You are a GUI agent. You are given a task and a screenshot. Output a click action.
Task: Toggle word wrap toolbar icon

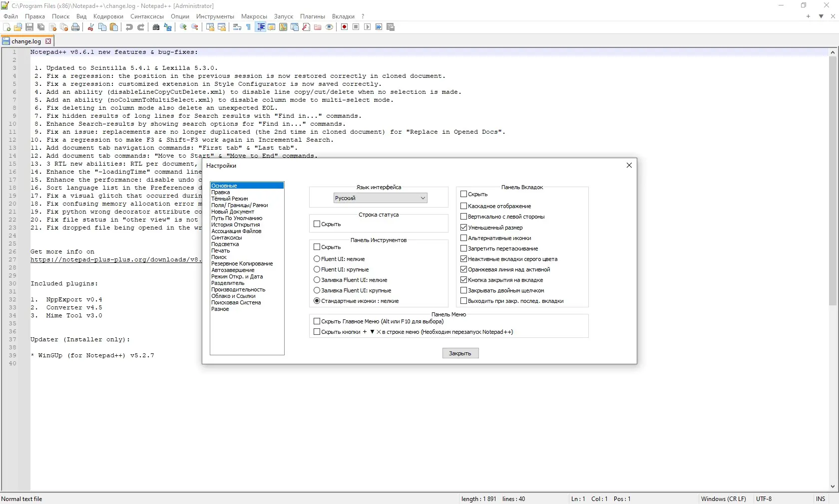tap(237, 27)
